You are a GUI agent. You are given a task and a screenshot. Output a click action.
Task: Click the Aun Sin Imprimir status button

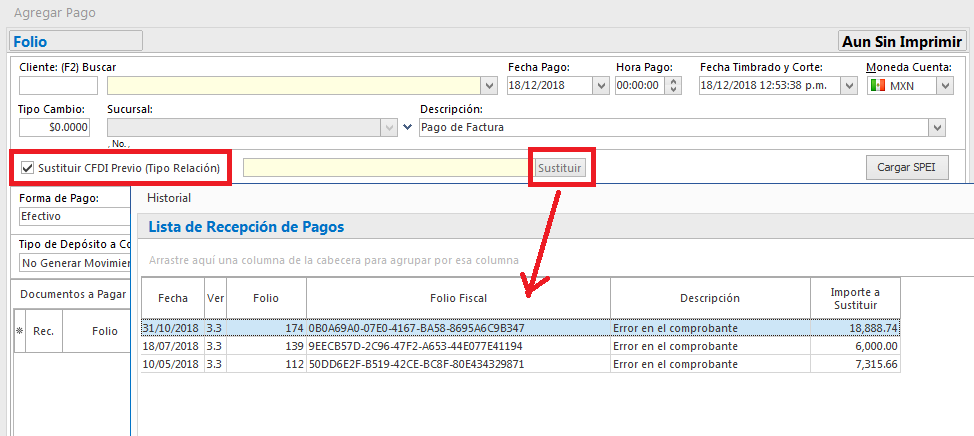[902, 41]
